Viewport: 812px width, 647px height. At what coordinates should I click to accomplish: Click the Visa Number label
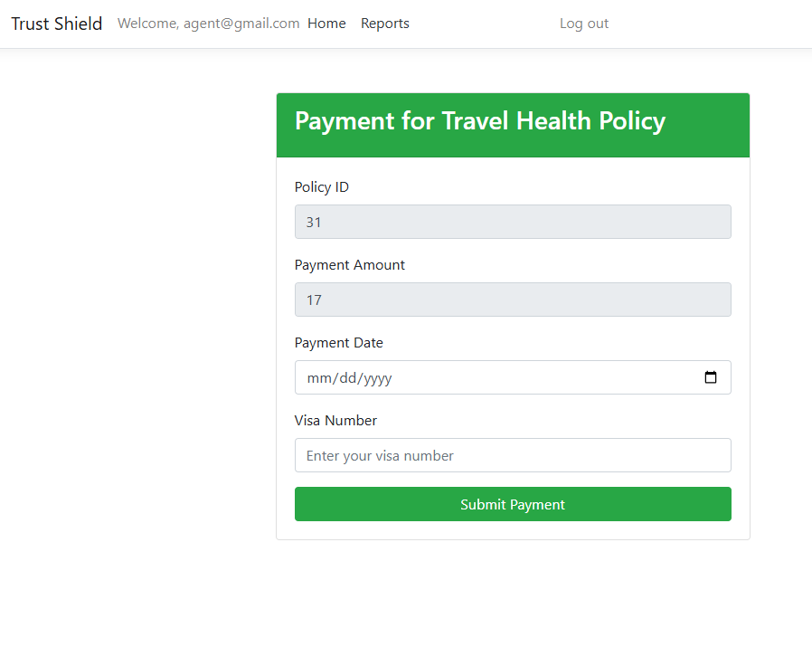pyautogui.click(x=335, y=421)
